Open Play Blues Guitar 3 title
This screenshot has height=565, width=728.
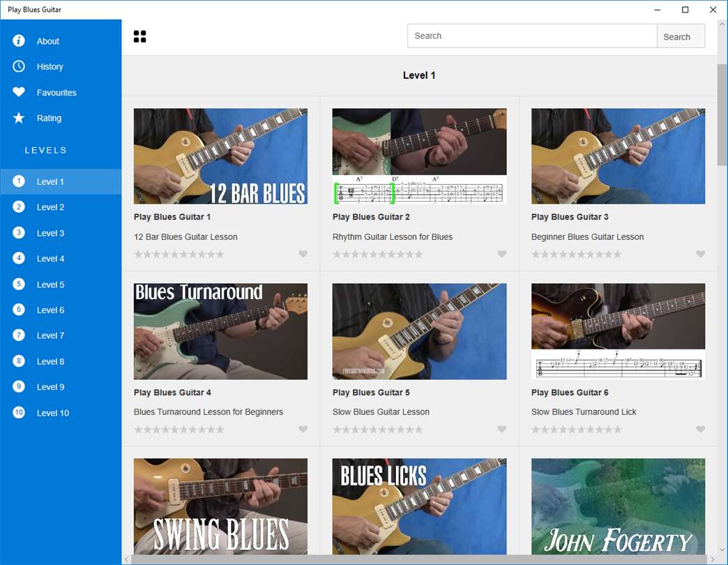[570, 217]
